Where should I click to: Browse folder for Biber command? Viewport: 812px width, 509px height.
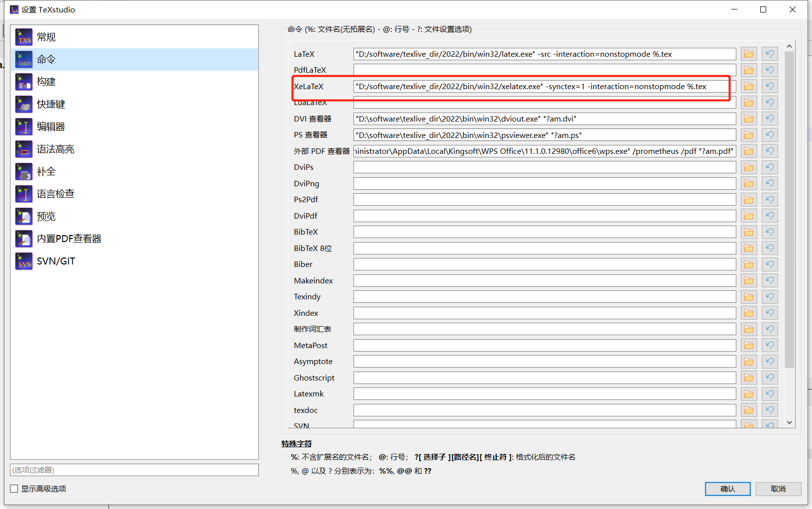pos(749,264)
